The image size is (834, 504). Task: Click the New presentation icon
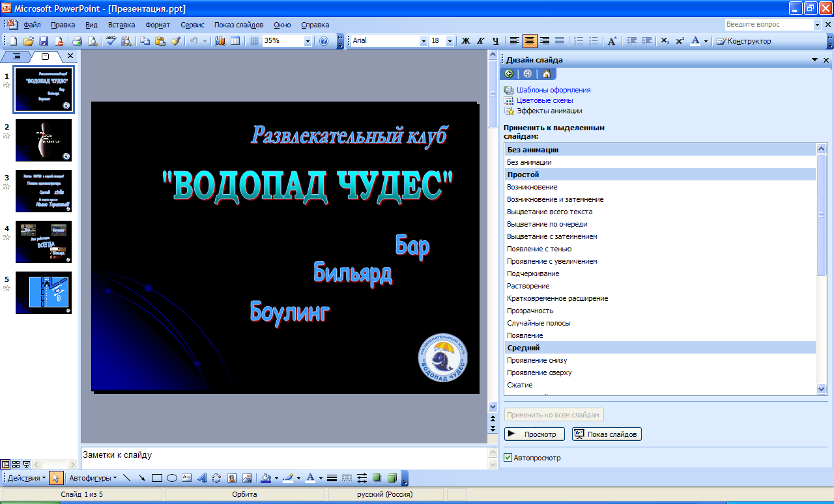click(x=13, y=41)
